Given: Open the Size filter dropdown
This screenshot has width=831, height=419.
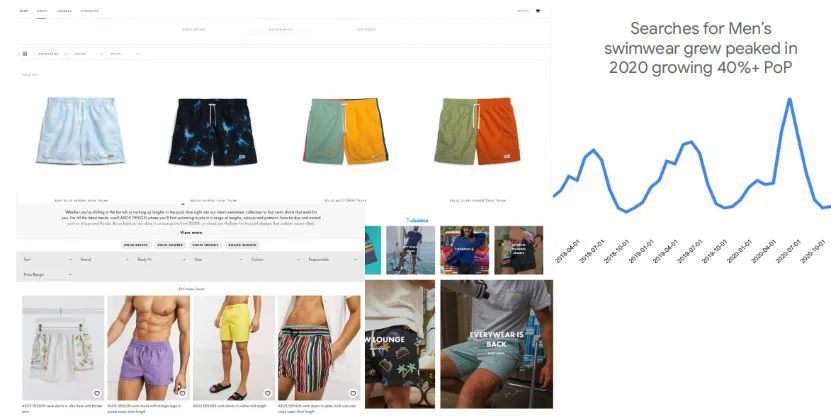Looking at the screenshot, I should (219, 260).
